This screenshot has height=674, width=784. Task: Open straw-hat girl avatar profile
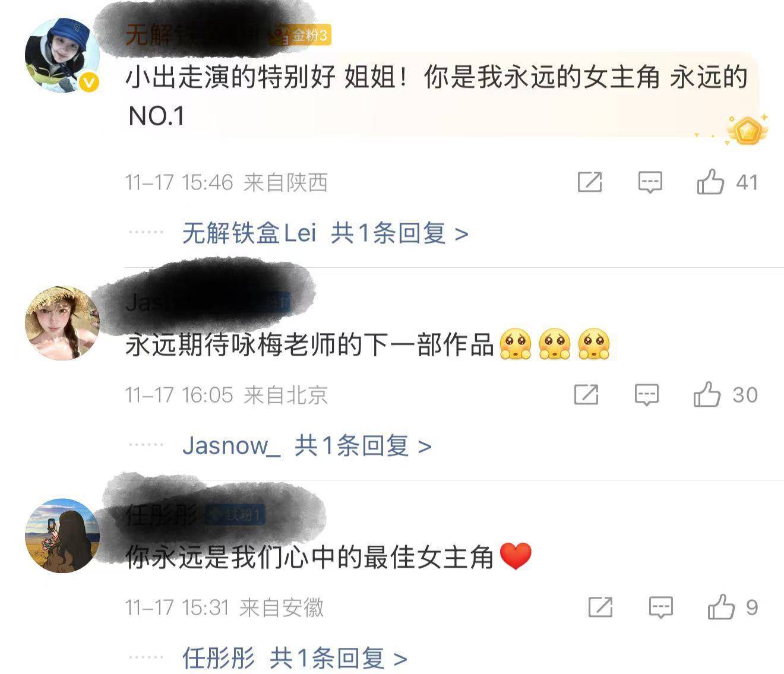coord(62,323)
